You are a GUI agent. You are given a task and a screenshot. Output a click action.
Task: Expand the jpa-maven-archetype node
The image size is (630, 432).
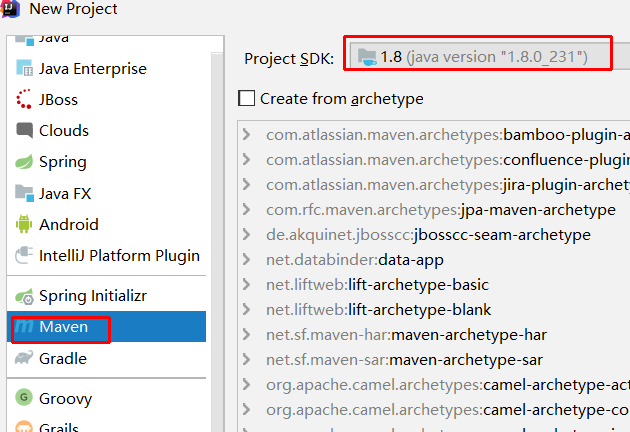[247, 209]
